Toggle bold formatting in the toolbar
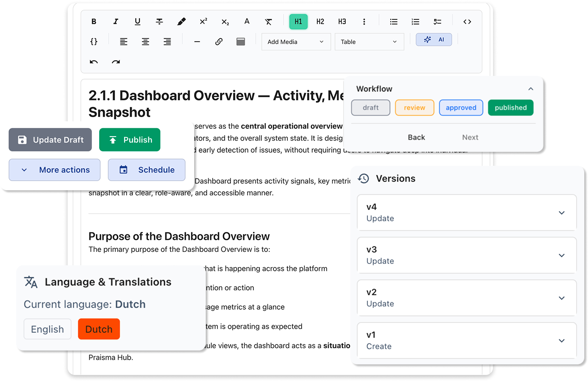This screenshot has width=588, height=382. pos(94,22)
